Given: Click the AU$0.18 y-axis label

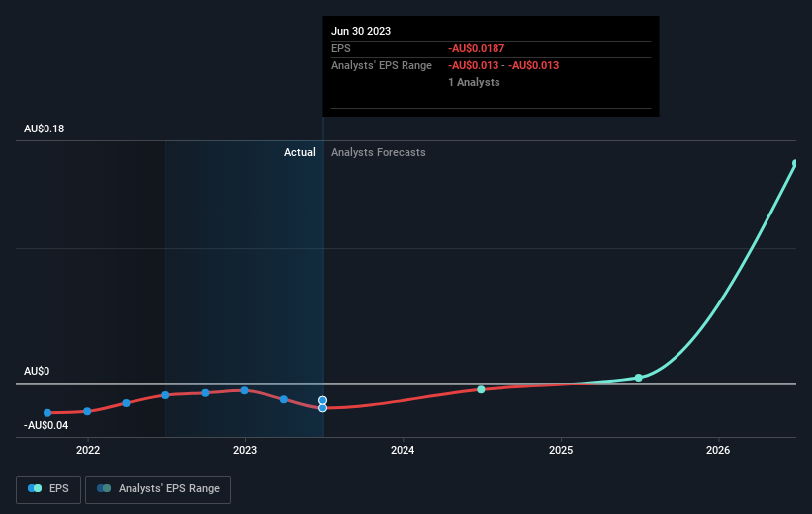Looking at the screenshot, I should tap(45, 128).
